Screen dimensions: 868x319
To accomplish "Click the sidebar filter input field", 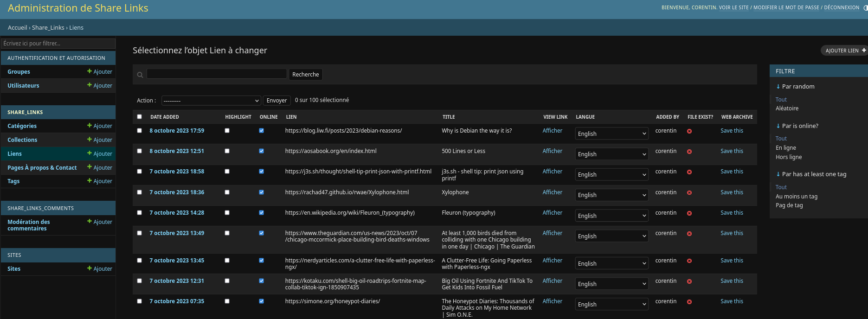I will pos(58,44).
